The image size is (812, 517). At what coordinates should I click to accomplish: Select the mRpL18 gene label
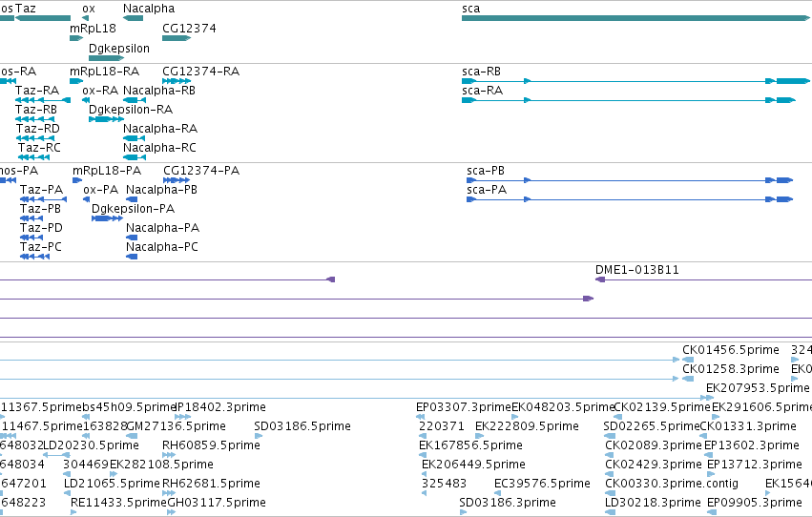[x=93, y=29]
